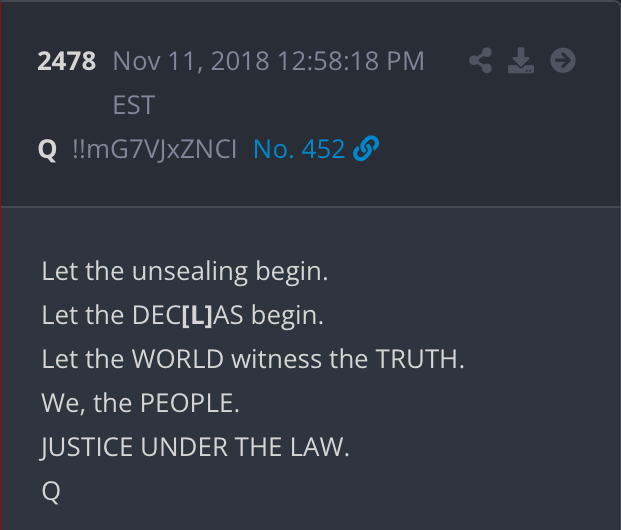Click the word WORLD in the post body

pos(178,359)
